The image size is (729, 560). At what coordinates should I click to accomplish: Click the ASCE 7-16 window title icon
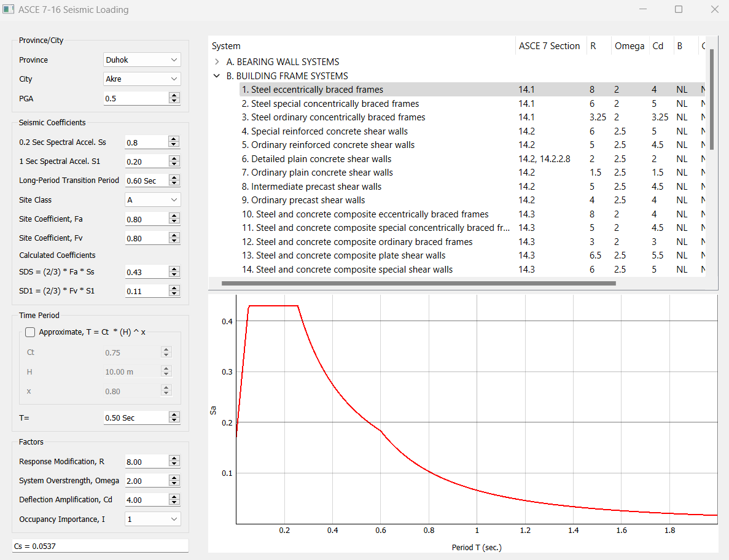point(8,9)
